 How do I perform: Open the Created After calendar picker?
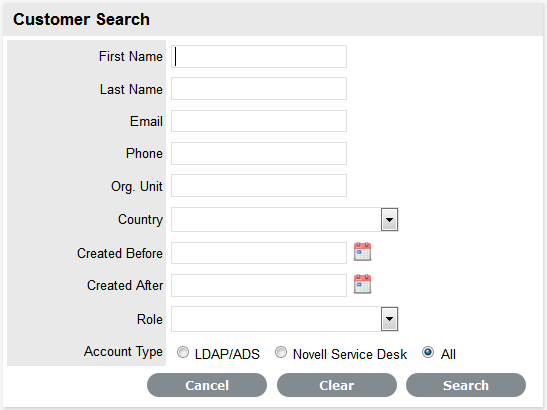tap(362, 284)
